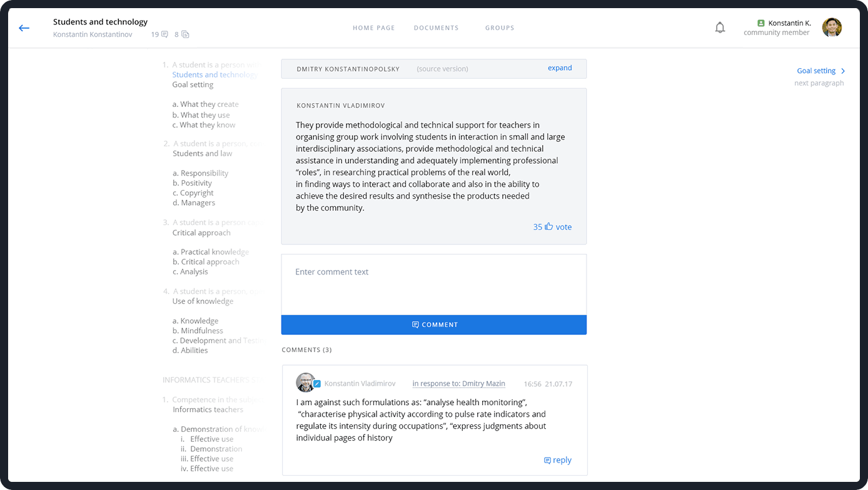Screen dimensions: 868x490
Task: Click the back arrow icon
Action: tap(24, 28)
